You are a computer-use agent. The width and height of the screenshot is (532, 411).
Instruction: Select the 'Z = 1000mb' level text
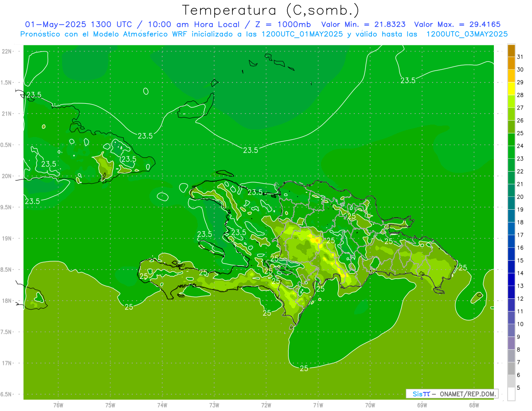click(x=281, y=24)
